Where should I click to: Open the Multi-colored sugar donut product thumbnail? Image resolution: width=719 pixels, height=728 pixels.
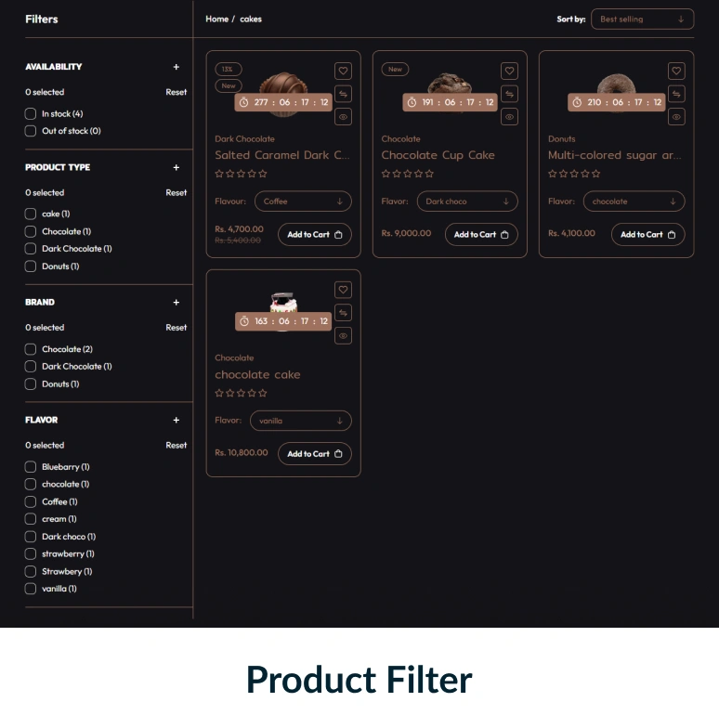[615, 85]
